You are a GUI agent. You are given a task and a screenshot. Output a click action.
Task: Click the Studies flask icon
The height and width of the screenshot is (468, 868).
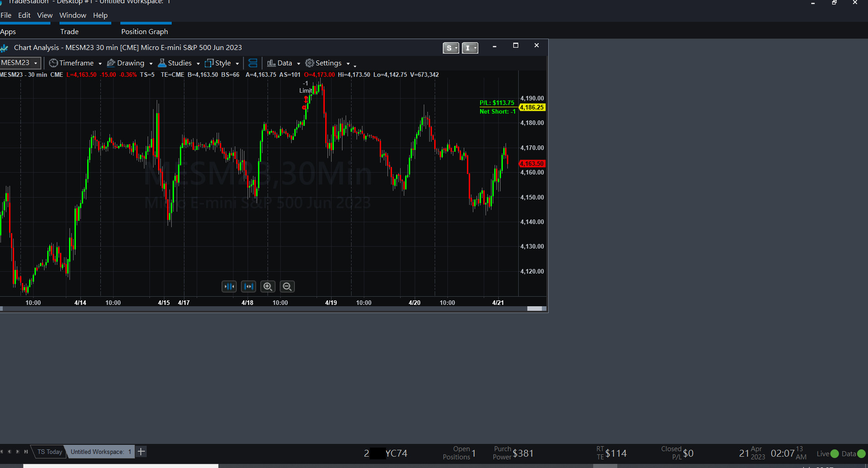coord(162,63)
